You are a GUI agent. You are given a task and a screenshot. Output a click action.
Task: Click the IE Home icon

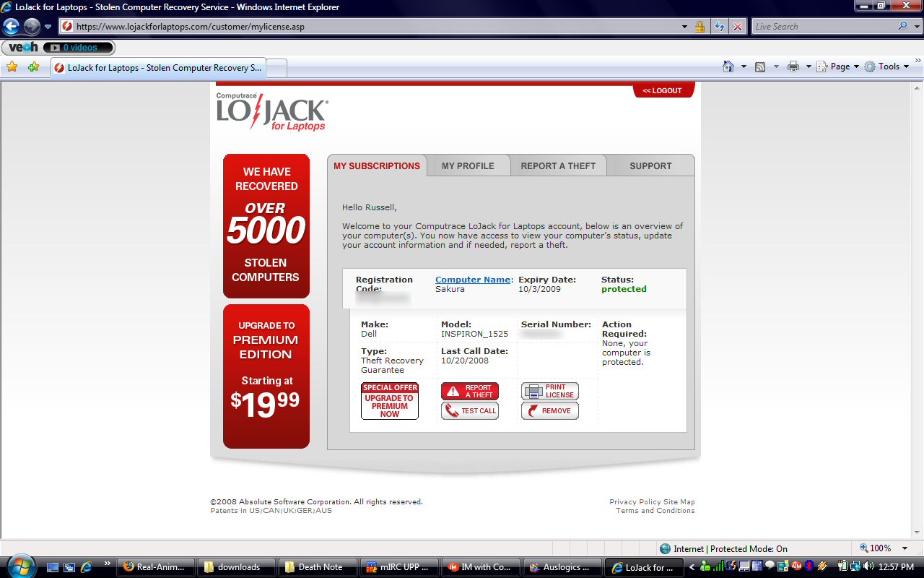pos(728,66)
